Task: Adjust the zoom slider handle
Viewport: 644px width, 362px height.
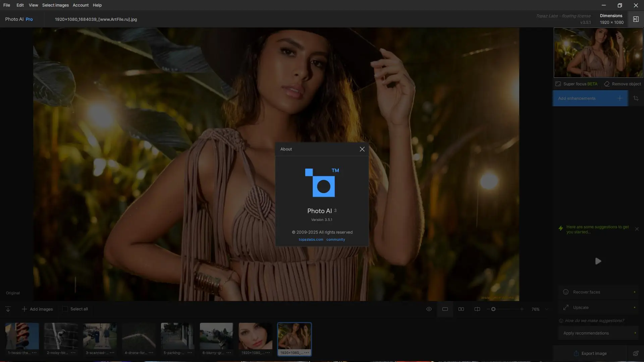Action: (493, 309)
